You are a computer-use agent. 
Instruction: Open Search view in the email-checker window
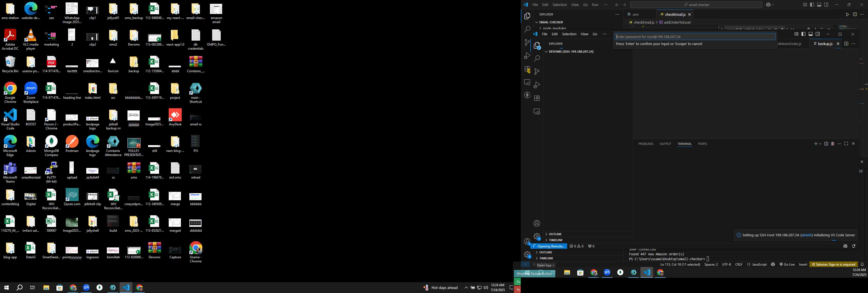(x=527, y=29)
